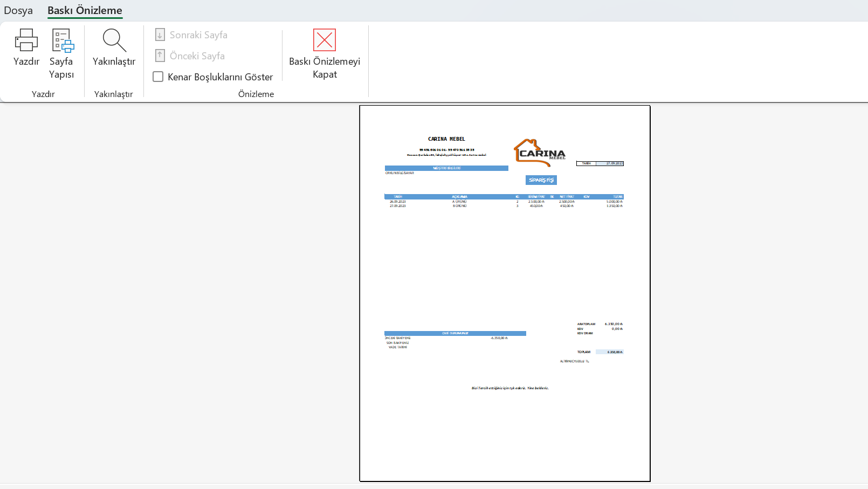Click the CARINA MEBEL logo in the preview
The width and height of the screenshot is (868, 489).
pos(540,153)
